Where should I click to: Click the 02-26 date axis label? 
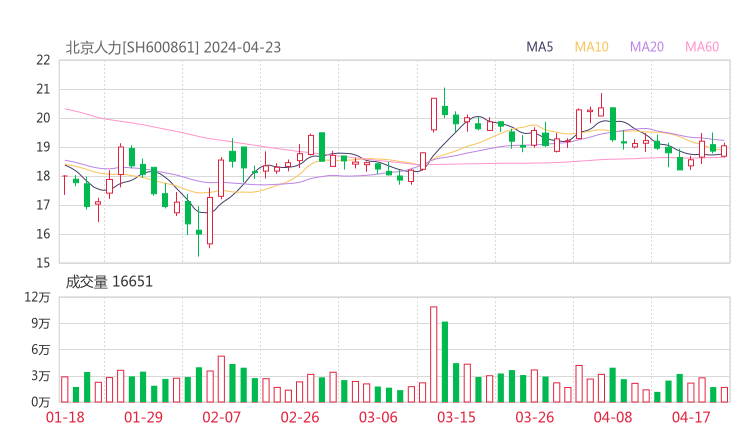300,417
